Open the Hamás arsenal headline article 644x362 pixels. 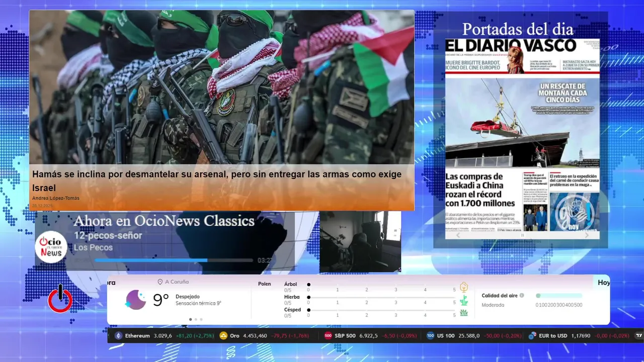click(x=217, y=181)
